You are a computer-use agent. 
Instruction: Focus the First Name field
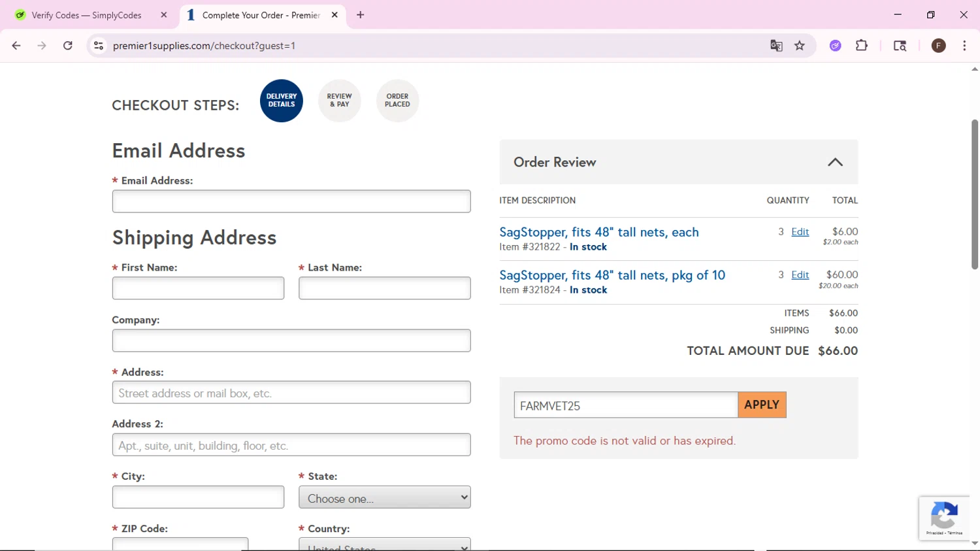pyautogui.click(x=198, y=288)
